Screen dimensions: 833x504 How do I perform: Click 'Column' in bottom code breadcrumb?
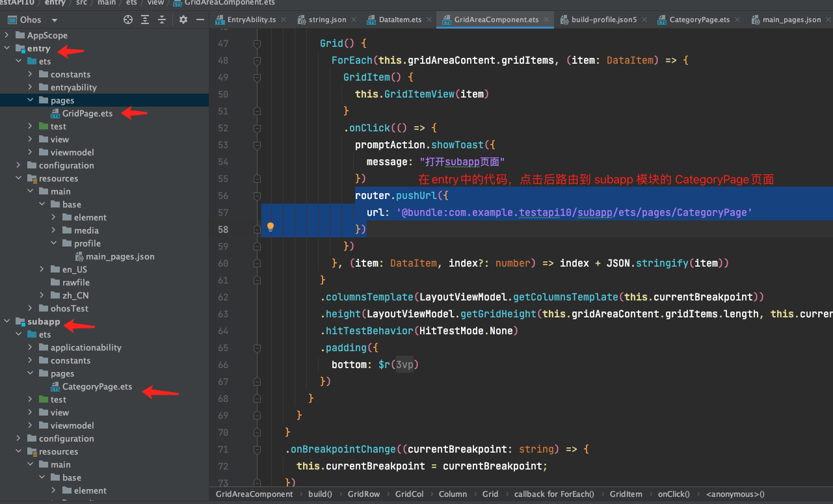point(453,494)
